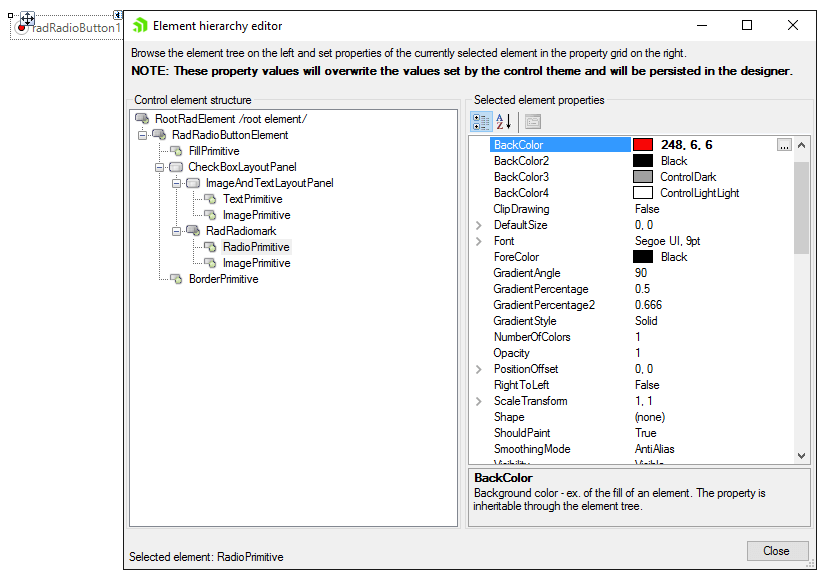Click the Property Pages icon
Screen dimensions: 830x578
pos(534,122)
